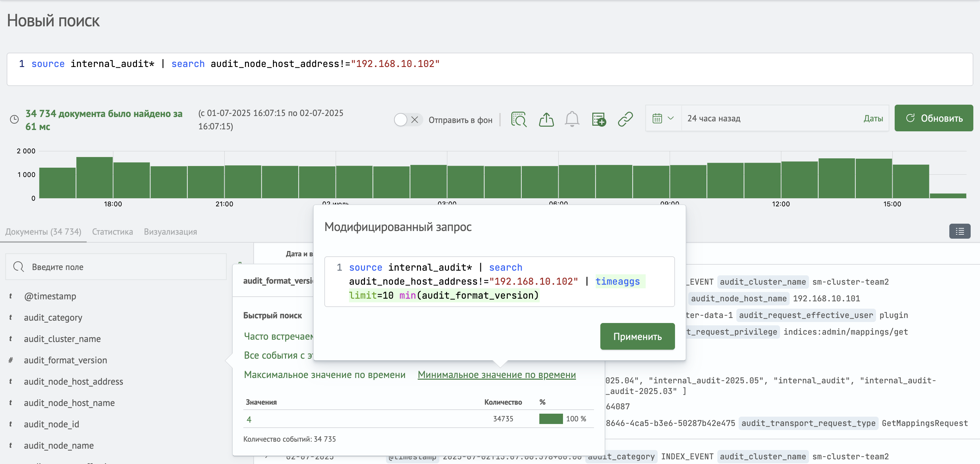This screenshot has width=980, height=464.
Task: Click 'Максимальное значение по времени' link
Action: coord(325,375)
